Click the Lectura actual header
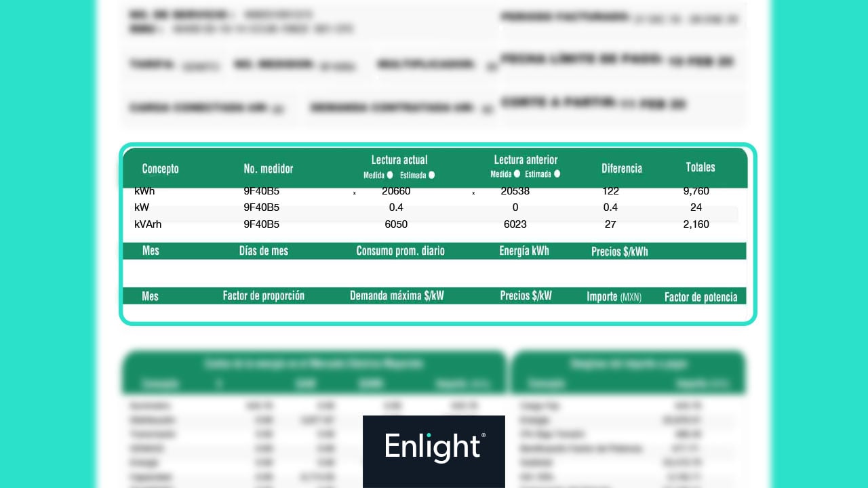Image resolution: width=868 pixels, height=488 pixels. pyautogui.click(x=399, y=160)
